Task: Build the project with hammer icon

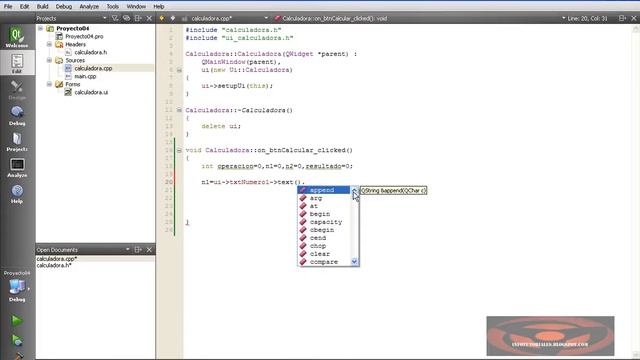Action: (x=17, y=356)
